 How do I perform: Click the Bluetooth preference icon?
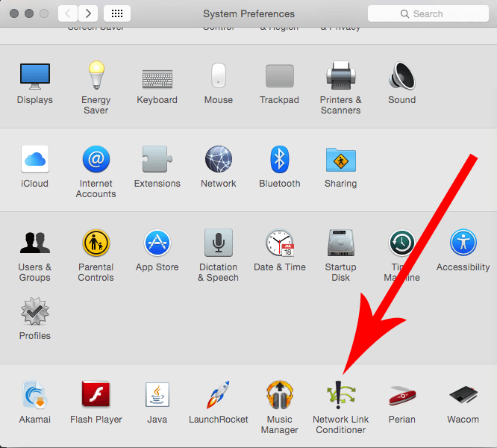[279, 159]
